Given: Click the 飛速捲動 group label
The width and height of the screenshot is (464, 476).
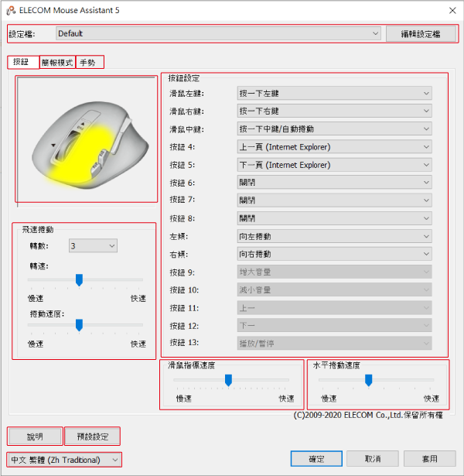Looking at the screenshot, I should [x=38, y=230].
